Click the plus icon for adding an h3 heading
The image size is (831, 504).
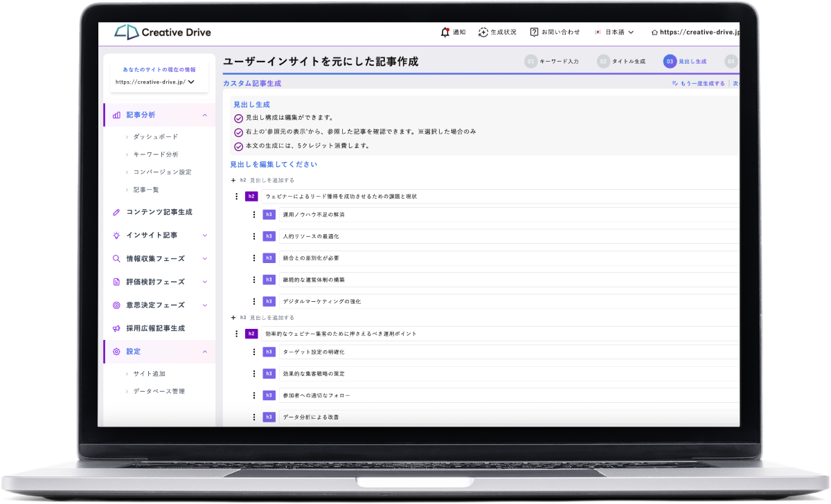pos(233,317)
